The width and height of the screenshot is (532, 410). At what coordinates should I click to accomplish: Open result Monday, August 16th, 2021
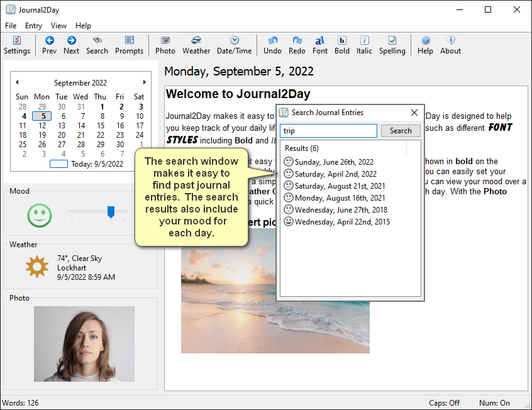340,198
